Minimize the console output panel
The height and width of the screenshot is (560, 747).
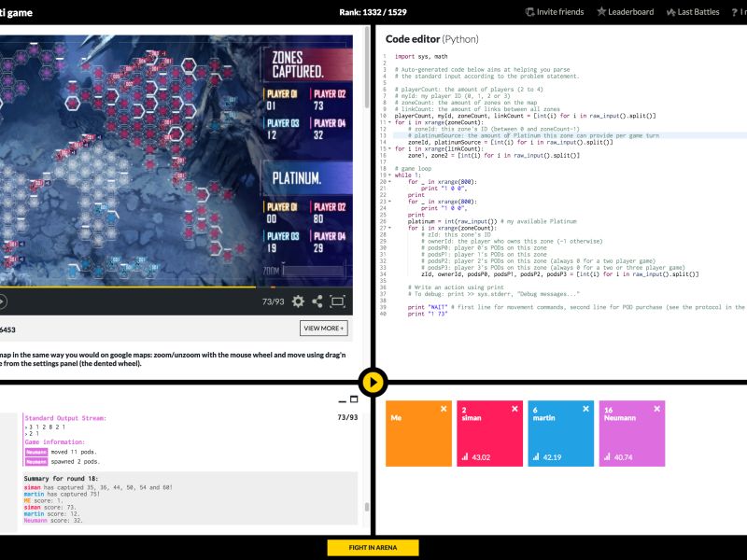click(342, 400)
